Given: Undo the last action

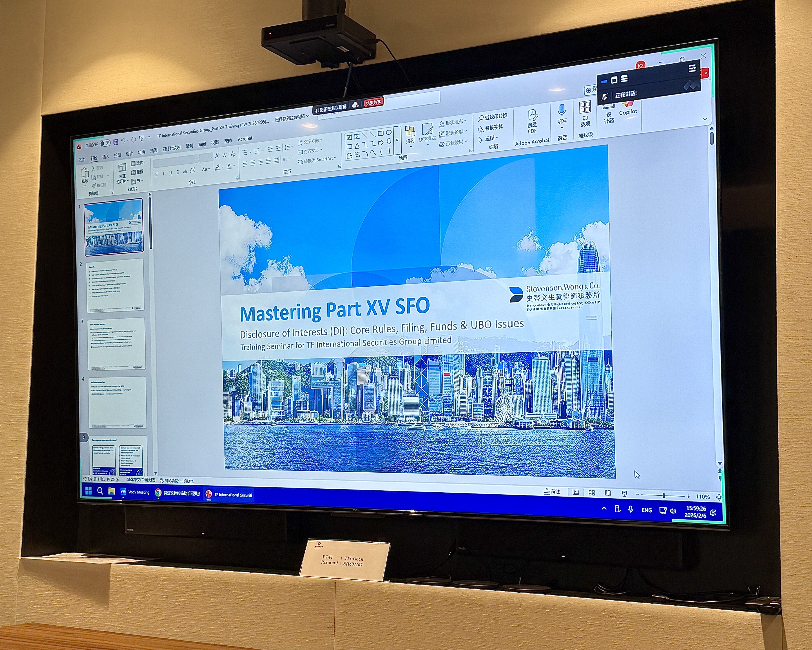Looking at the screenshot, I should 123,141.
